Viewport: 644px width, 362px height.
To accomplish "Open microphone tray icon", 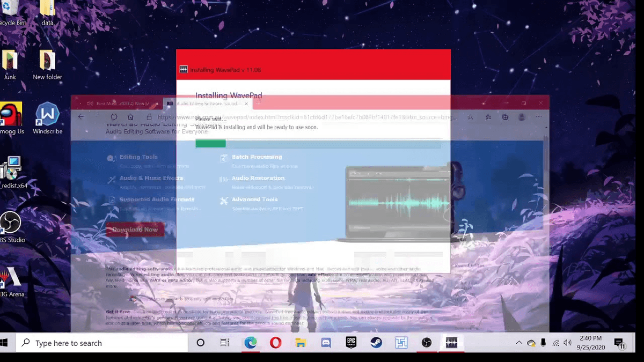I will (x=544, y=343).
